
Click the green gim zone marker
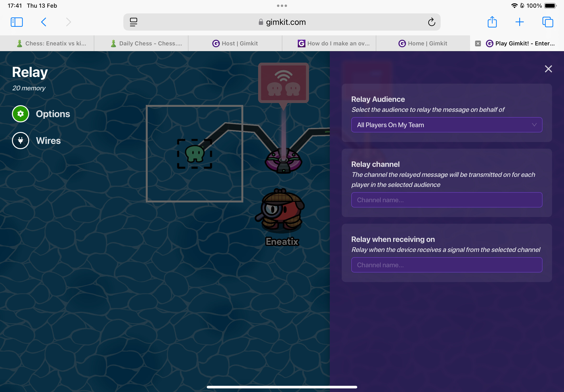coord(195,154)
